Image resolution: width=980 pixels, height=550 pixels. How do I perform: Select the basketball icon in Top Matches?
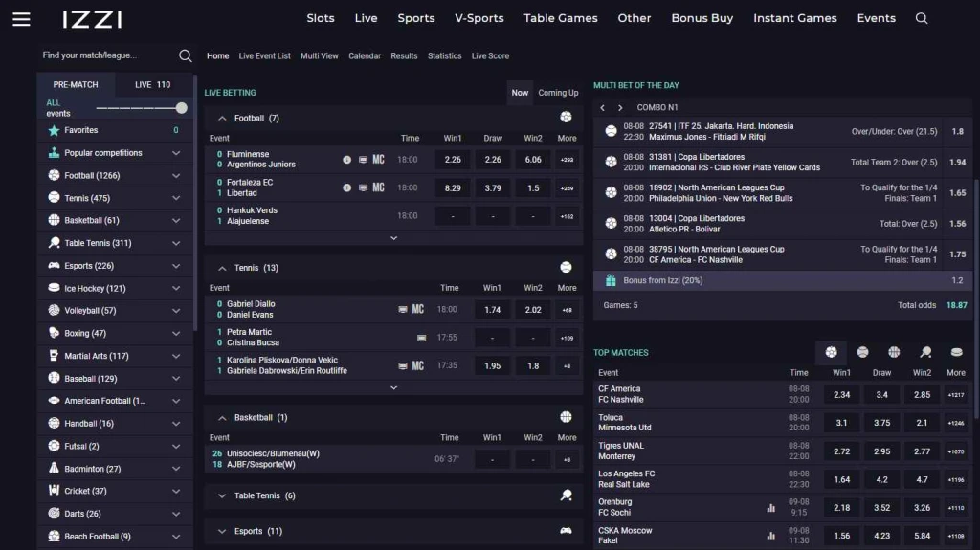click(894, 352)
